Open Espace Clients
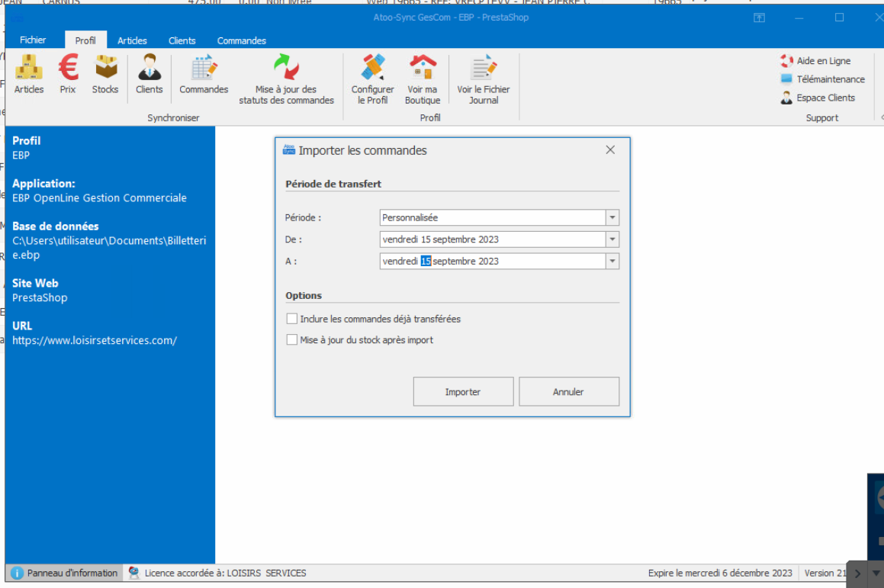Viewport: 884px width, 588px height. [x=818, y=98]
